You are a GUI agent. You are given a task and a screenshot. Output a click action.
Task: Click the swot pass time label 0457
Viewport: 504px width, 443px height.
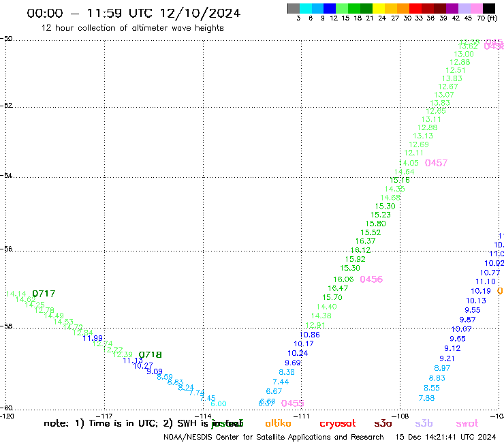436,163
